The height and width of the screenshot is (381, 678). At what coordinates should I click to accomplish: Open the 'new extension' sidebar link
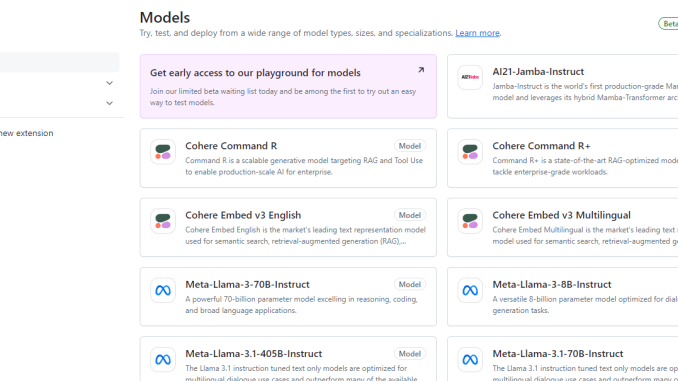click(26, 133)
